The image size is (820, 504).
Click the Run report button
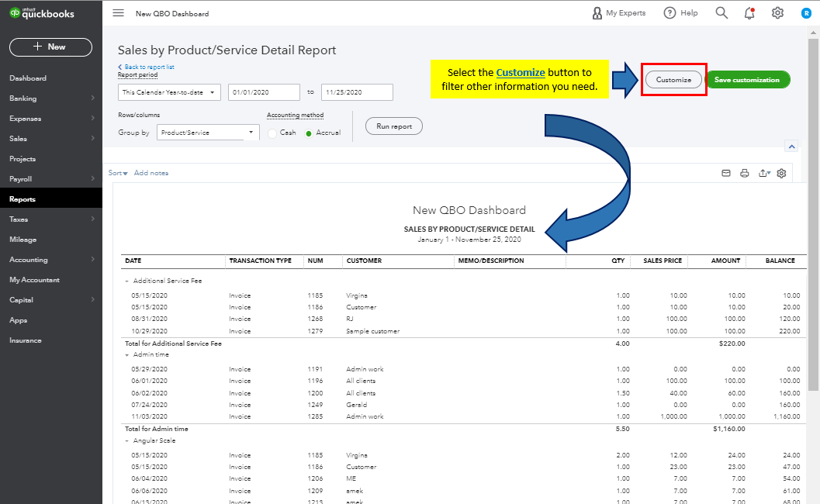point(394,126)
